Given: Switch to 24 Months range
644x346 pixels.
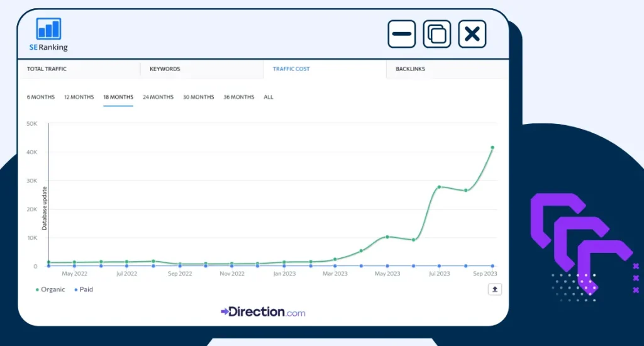Looking at the screenshot, I should (x=158, y=98).
